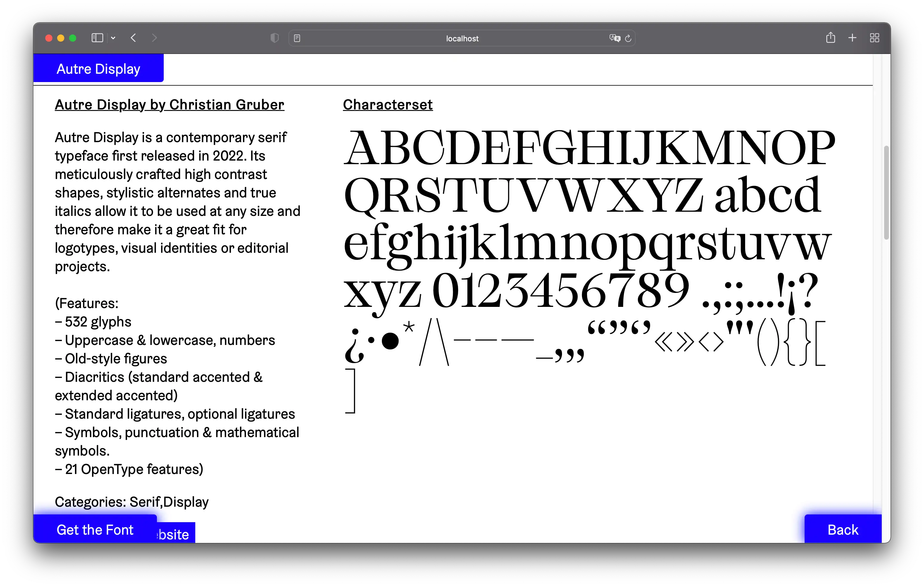Image resolution: width=924 pixels, height=587 pixels.
Task: Go back with the browser arrow
Action: [134, 38]
